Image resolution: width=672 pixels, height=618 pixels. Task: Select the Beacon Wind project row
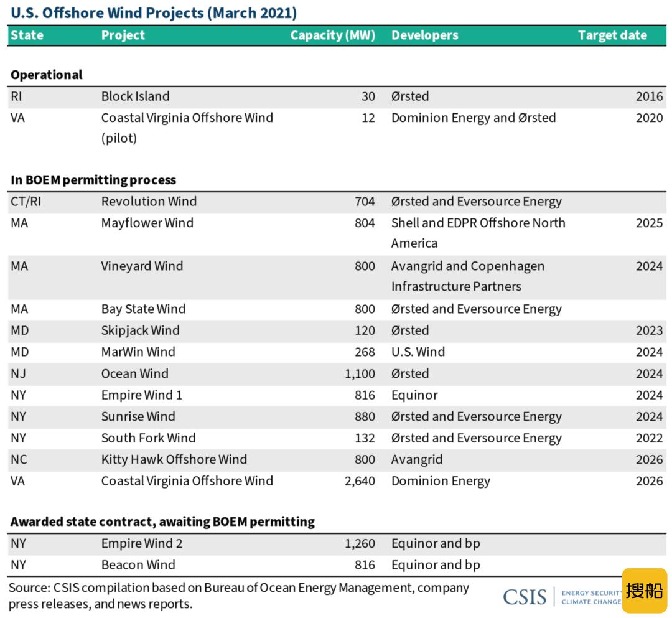pyautogui.click(x=337, y=565)
